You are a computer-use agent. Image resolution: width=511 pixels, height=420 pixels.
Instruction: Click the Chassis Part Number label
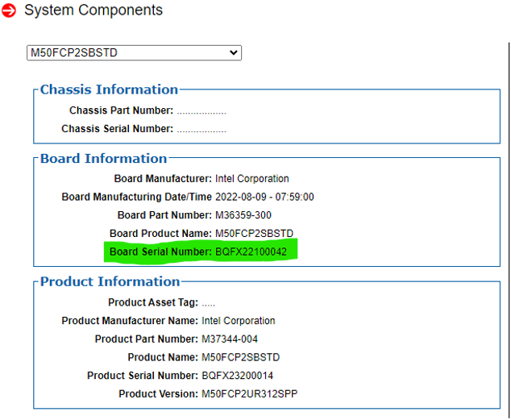tap(121, 110)
